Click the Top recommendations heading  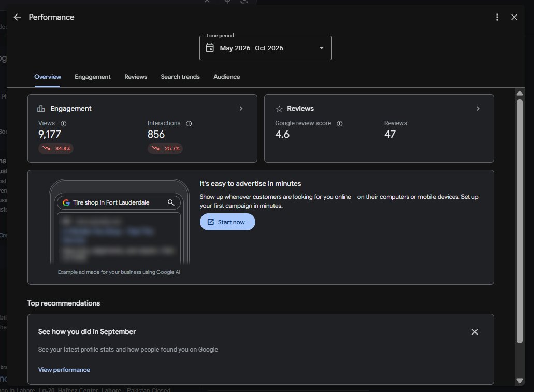tap(64, 303)
